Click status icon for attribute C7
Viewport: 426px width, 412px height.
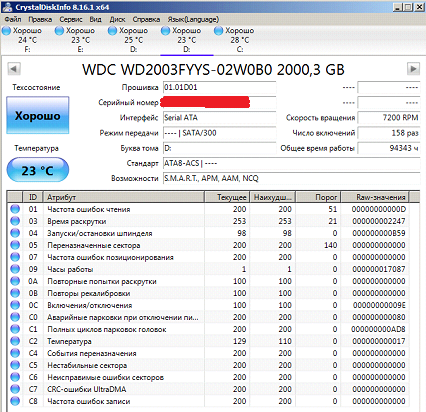point(15,389)
